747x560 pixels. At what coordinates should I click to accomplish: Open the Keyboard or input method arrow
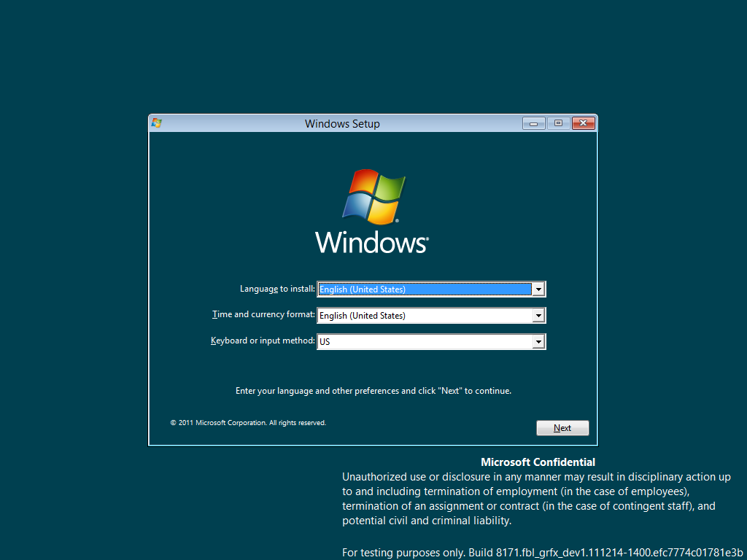click(538, 341)
